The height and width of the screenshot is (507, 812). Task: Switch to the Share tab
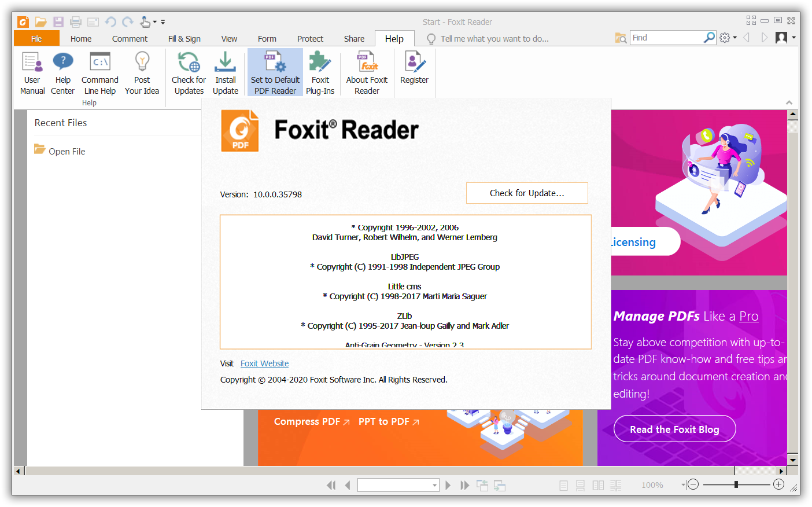click(x=354, y=39)
